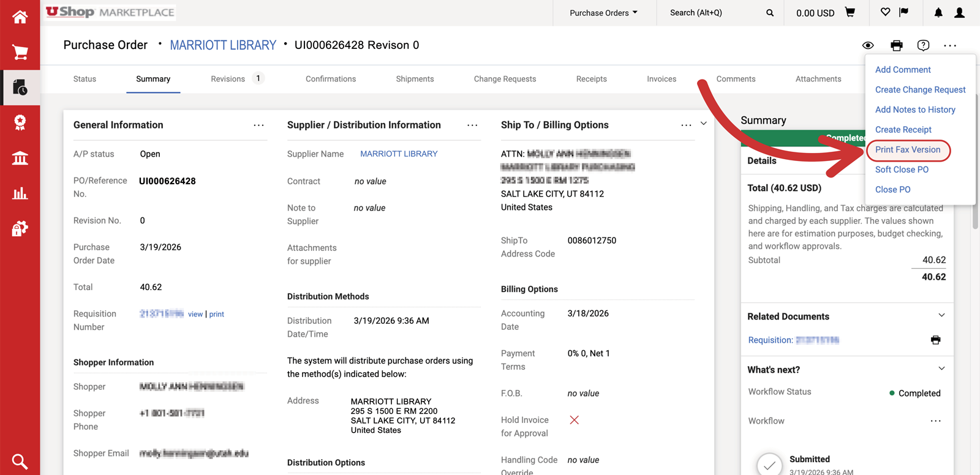This screenshot has width=980, height=475.
Task: Click the UShop Marketplace logo
Action: 110,12
